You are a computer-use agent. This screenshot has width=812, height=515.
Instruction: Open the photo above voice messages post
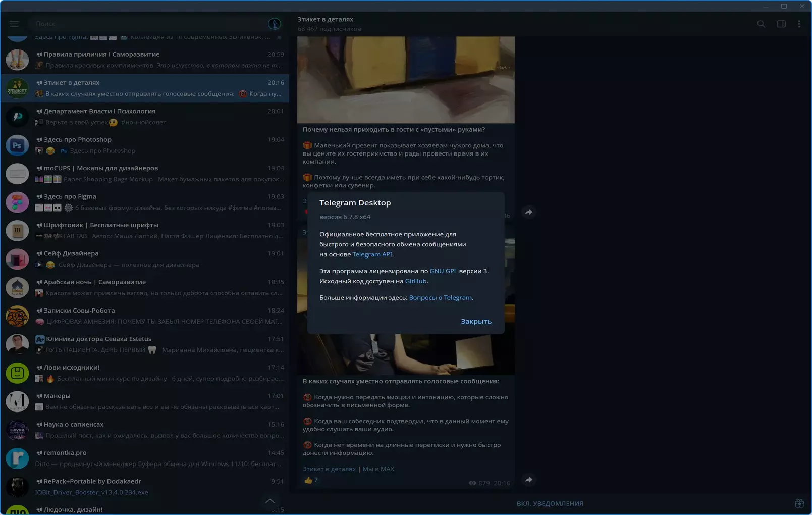406,354
